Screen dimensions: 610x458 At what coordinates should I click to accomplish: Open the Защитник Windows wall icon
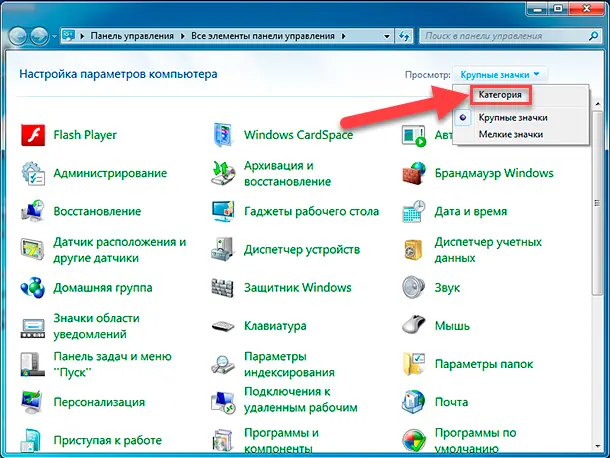(223, 288)
